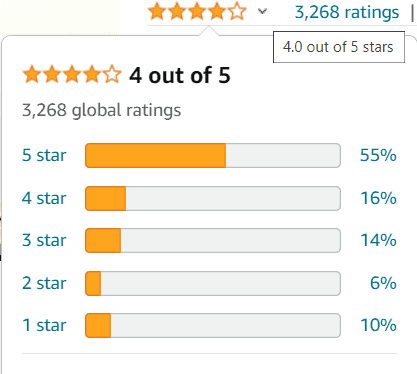Select the 14% percentage link

pyautogui.click(x=378, y=240)
